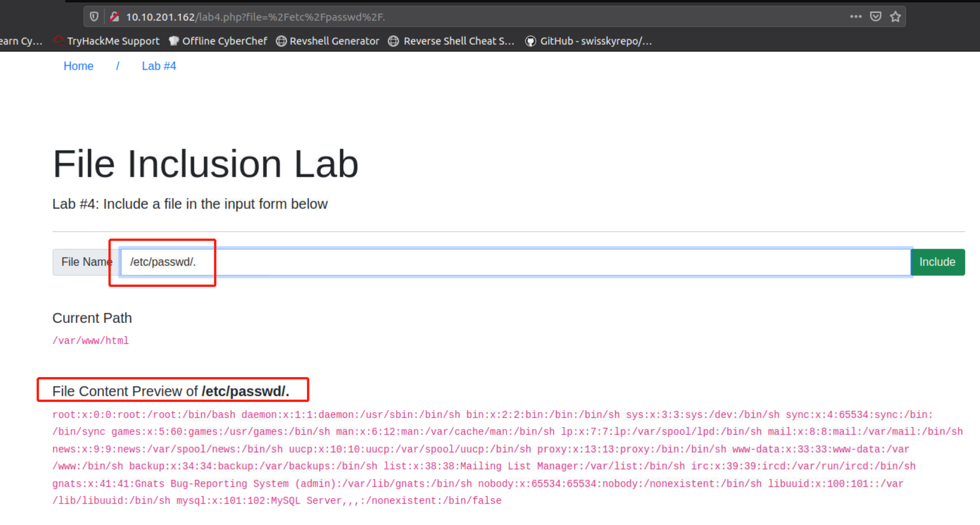Click the File Inclusion Lab title

[206, 164]
